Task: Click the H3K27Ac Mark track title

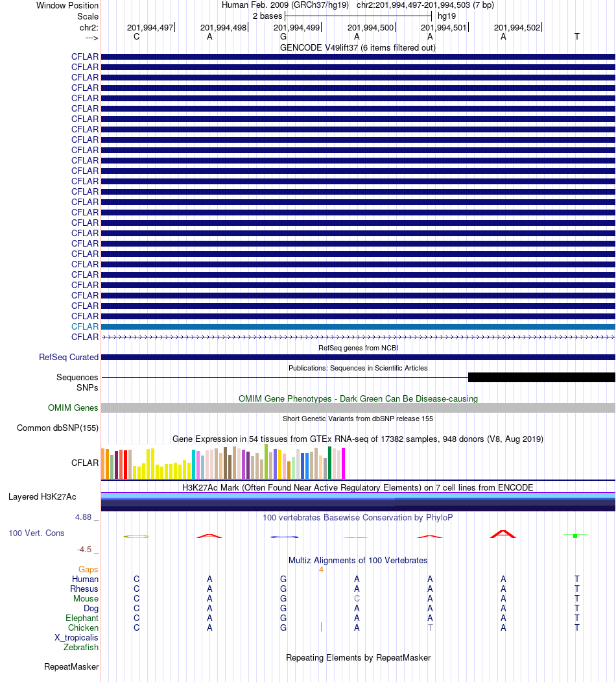Action: (x=358, y=487)
